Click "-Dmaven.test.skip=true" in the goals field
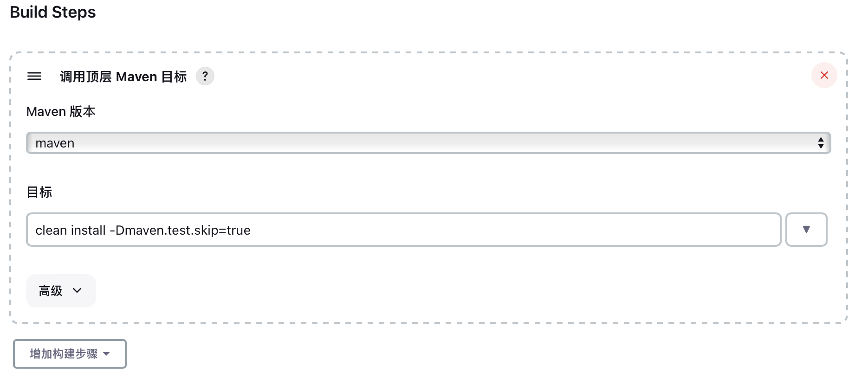 (x=180, y=230)
